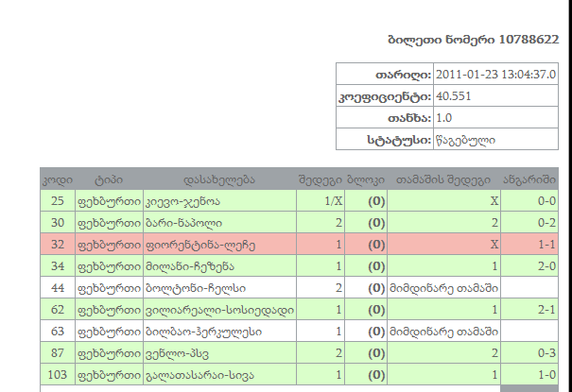Click the score '0-2'

546,223
